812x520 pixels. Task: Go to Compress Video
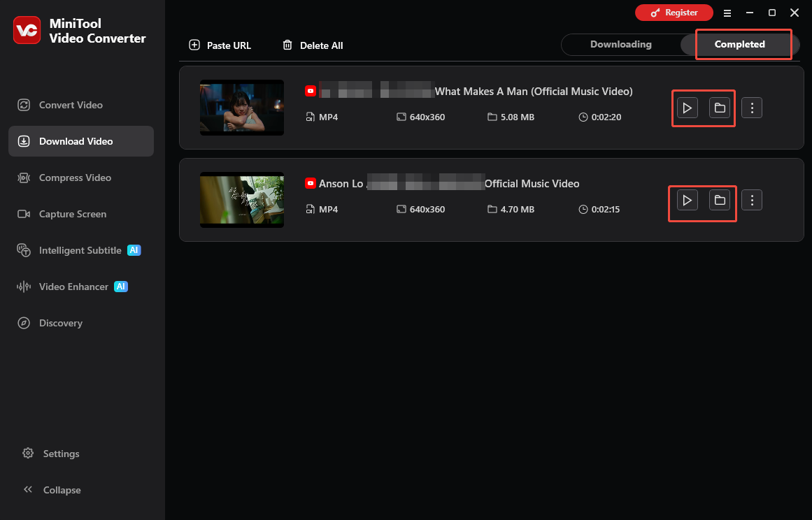tap(81, 178)
